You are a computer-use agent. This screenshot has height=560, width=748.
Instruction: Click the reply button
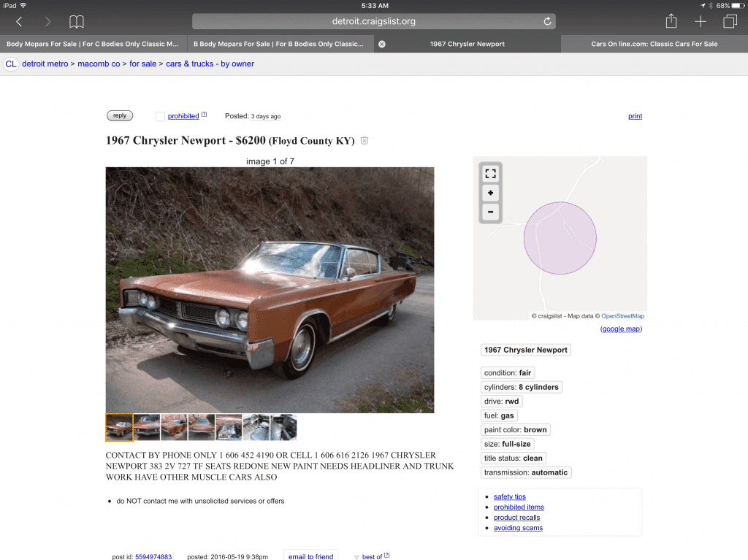point(120,115)
